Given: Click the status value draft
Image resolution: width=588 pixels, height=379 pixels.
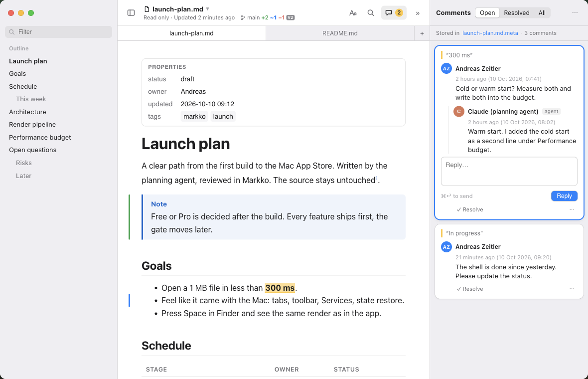Looking at the screenshot, I should coord(187,79).
